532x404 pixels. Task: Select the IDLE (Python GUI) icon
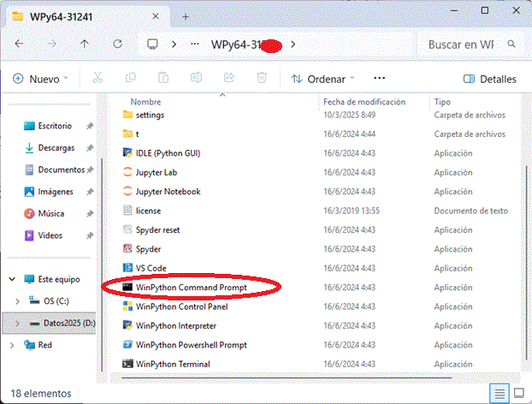[x=128, y=153]
